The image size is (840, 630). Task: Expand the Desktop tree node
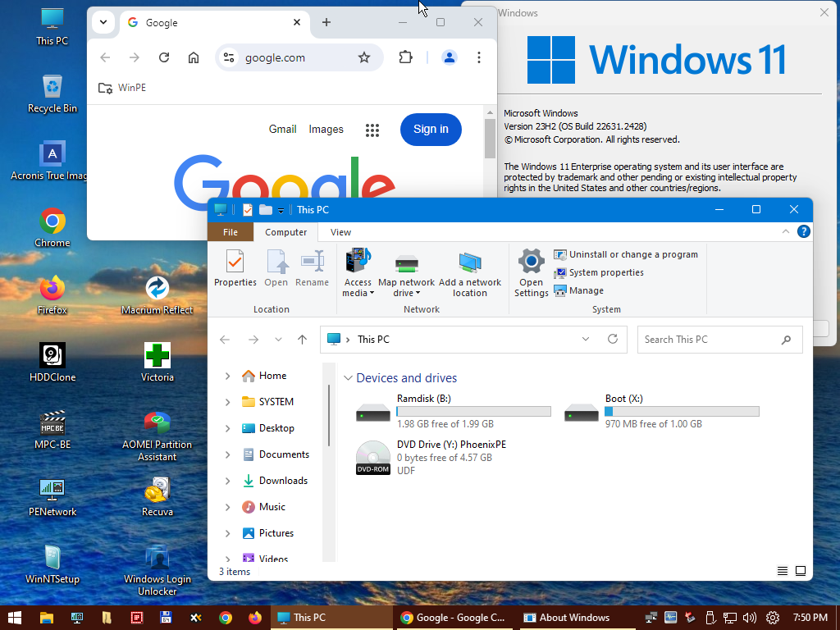pos(228,428)
